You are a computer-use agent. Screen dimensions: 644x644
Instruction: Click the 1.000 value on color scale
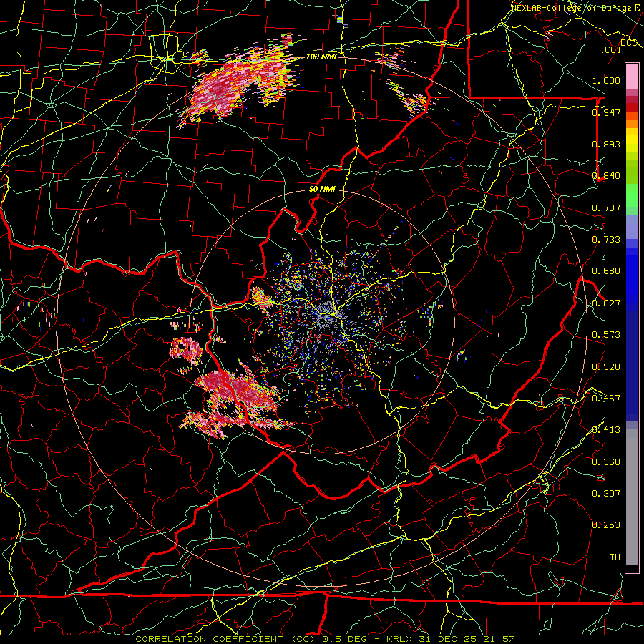[606, 80]
